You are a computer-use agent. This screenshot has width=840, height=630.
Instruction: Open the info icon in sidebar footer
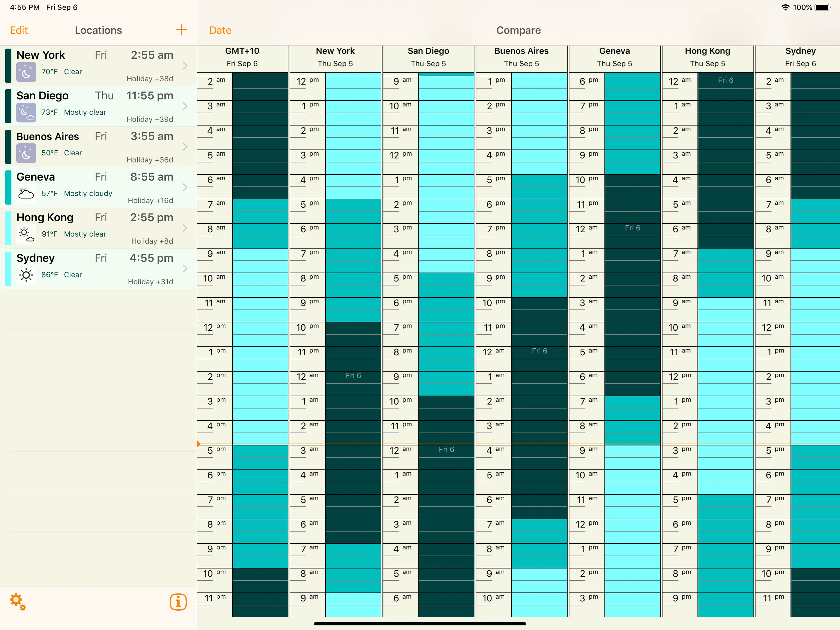[x=178, y=601]
